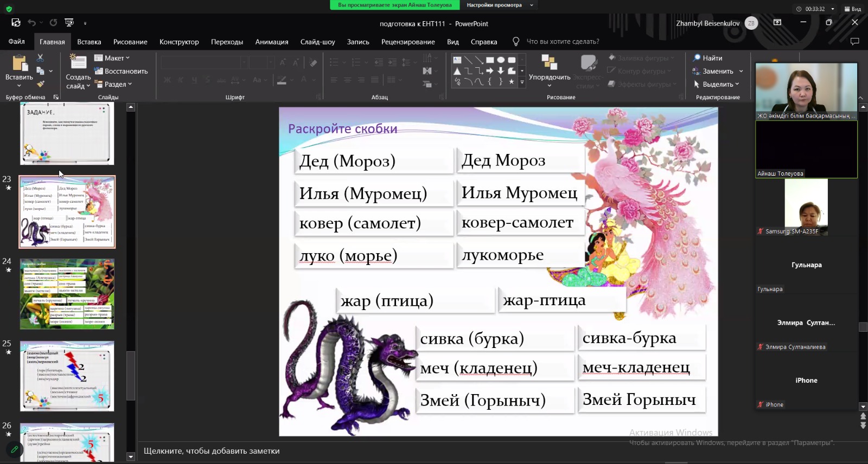
Task: Click the Вид button in Zoom bar
Action: pos(853,9)
